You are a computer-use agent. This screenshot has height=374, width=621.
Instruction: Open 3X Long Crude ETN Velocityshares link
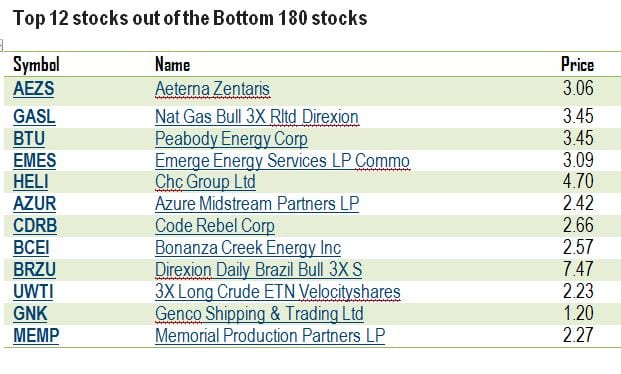(278, 292)
